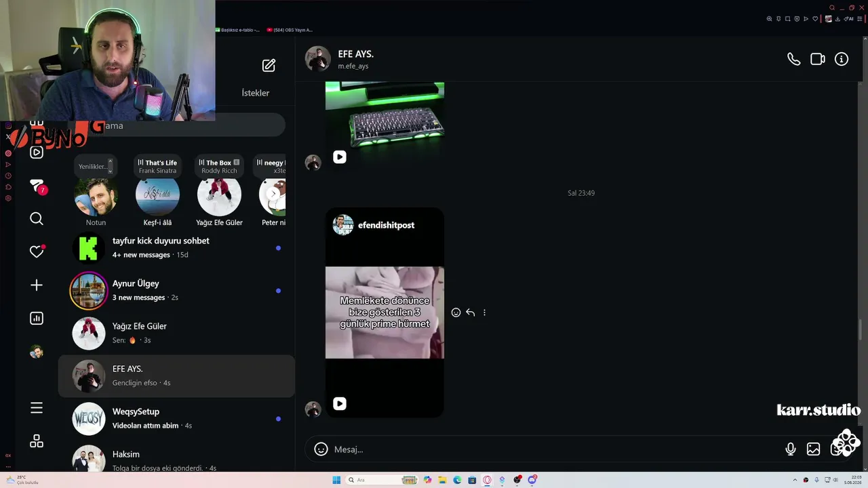Screen dimensions: 868x488
Task: Open the taskbar clock and date
Action: (852, 480)
